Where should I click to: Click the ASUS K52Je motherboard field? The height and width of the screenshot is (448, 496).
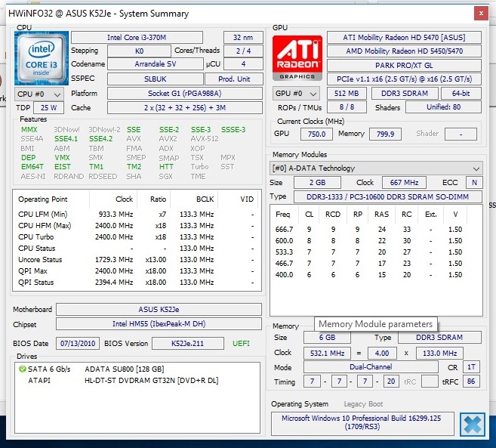click(159, 309)
